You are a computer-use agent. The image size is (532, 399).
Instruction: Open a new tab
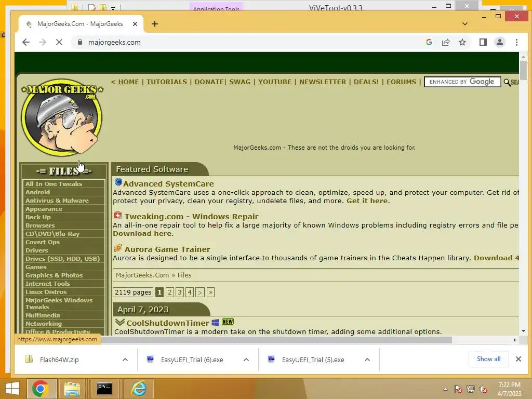[x=155, y=24]
